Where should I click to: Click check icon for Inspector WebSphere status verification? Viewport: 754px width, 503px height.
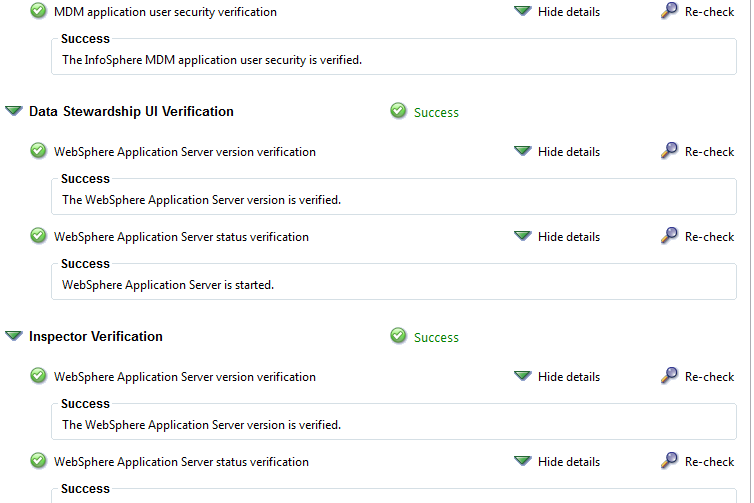38,461
